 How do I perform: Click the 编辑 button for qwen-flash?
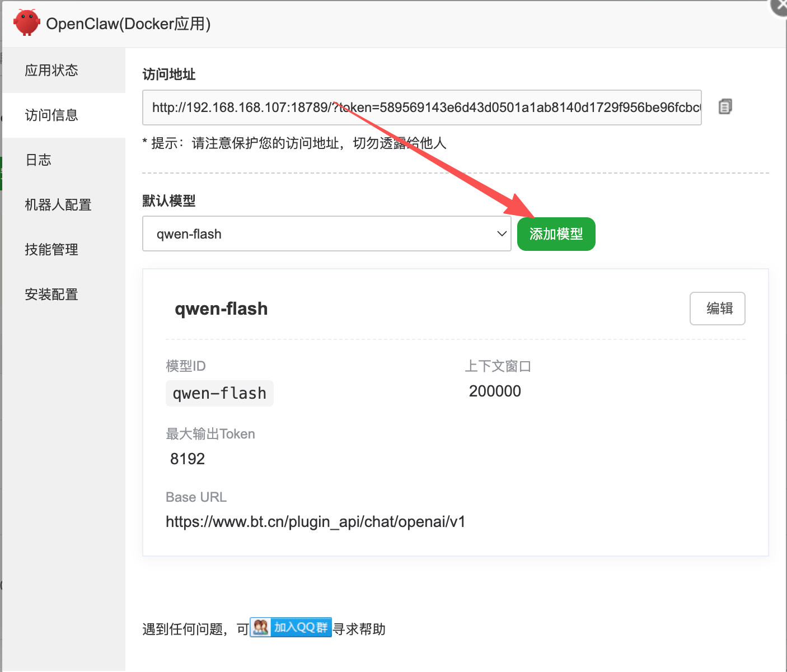point(717,309)
